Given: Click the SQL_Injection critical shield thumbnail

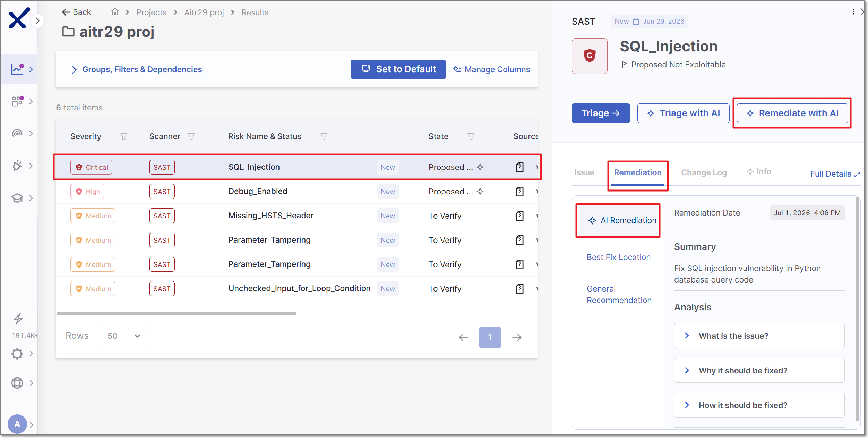Looking at the screenshot, I should [590, 56].
